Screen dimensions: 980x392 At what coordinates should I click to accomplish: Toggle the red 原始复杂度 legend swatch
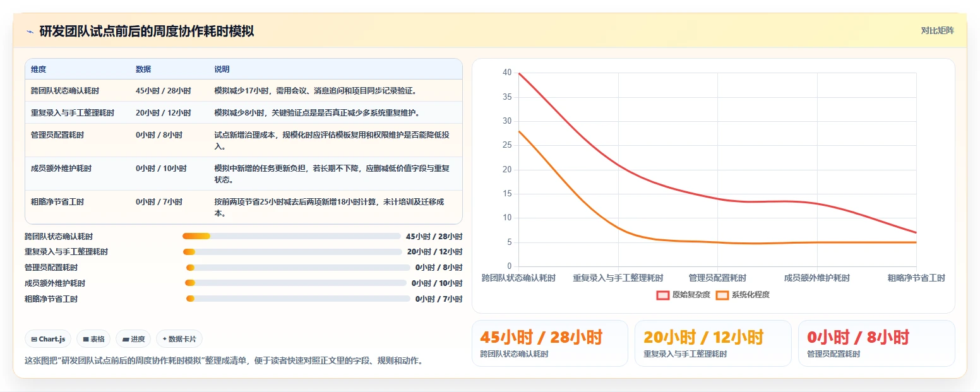pos(663,295)
